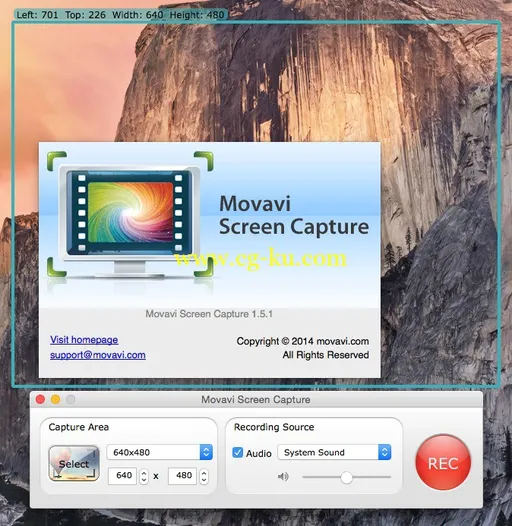This screenshot has width=512, height=526.
Task: Click the support@movavi.com email link
Action: pos(98,355)
